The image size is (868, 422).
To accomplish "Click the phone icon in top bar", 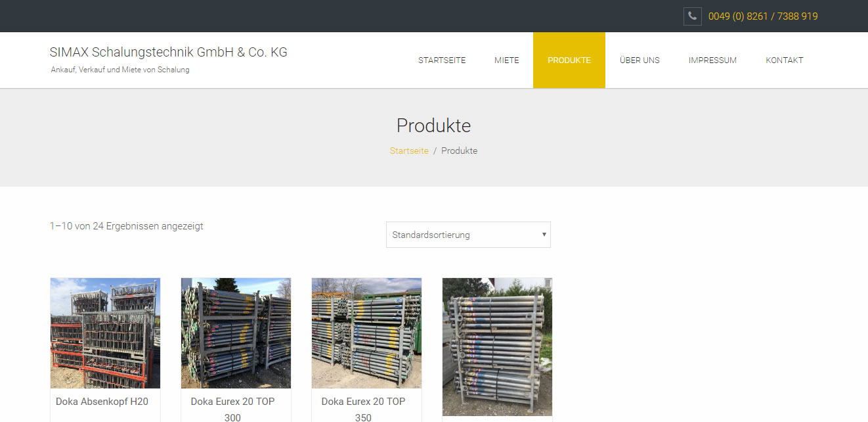I will (693, 16).
